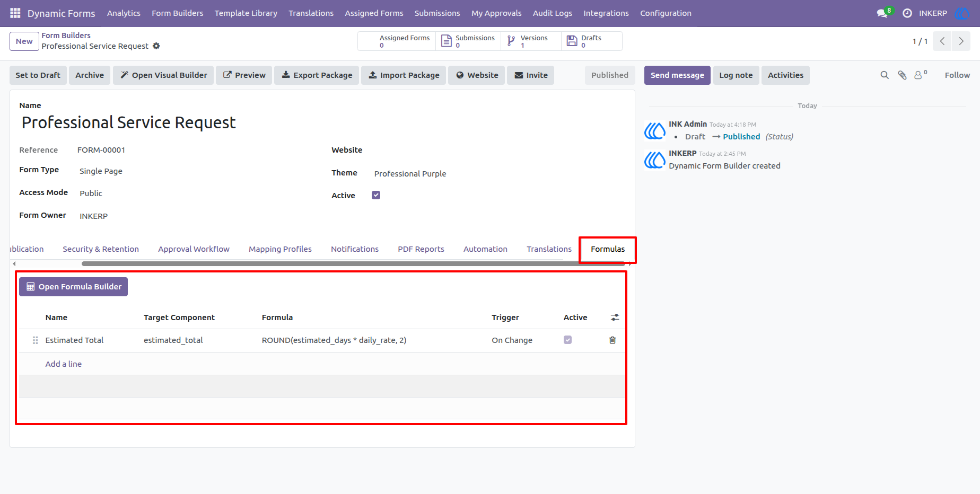Image resolution: width=980 pixels, height=494 pixels.
Task: Toggle the Active checkbox of the form
Action: pyautogui.click(x=376, y=195)
